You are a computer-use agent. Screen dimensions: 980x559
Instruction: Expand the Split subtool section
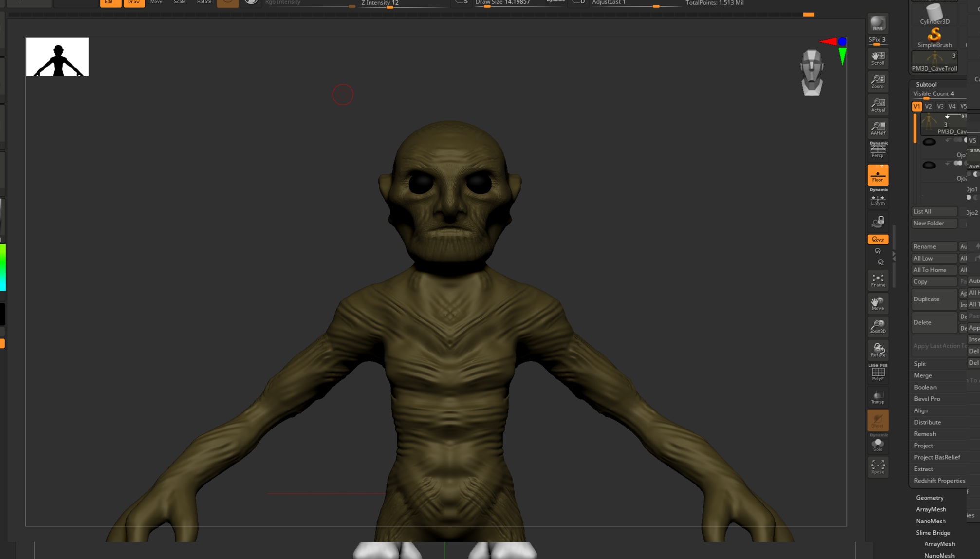point(920,364)
